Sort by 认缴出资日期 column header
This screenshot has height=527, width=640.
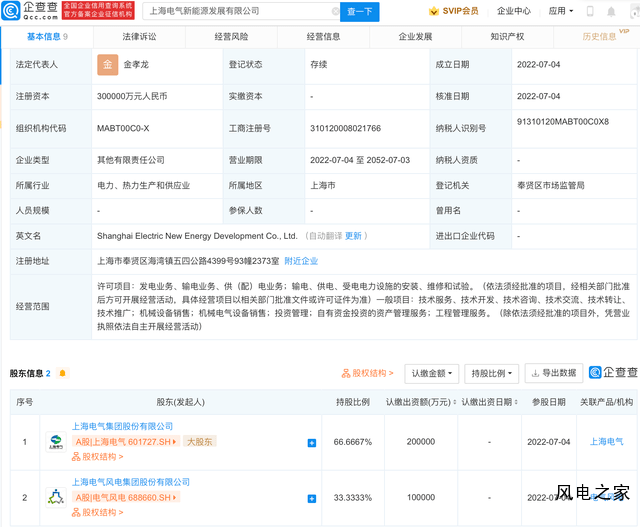click(489, 402)
